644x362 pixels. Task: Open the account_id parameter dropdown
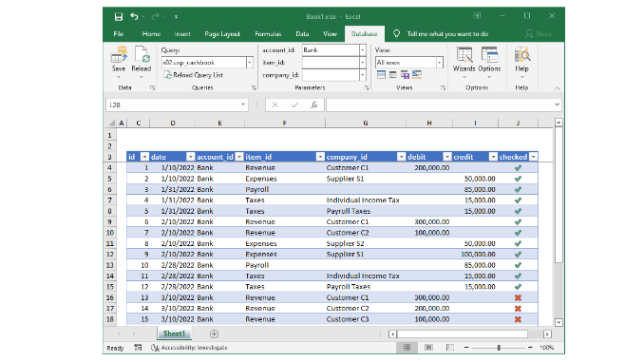[x=363, y=50]
